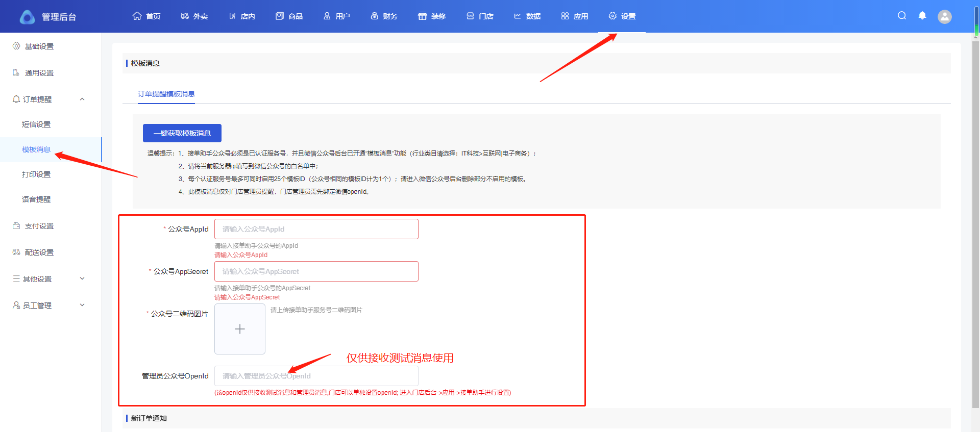Image resolution: width=980 pixels, height=432 pixels.
Task: Click the search magnifier icon in header
Action: [x=902, y=16]
